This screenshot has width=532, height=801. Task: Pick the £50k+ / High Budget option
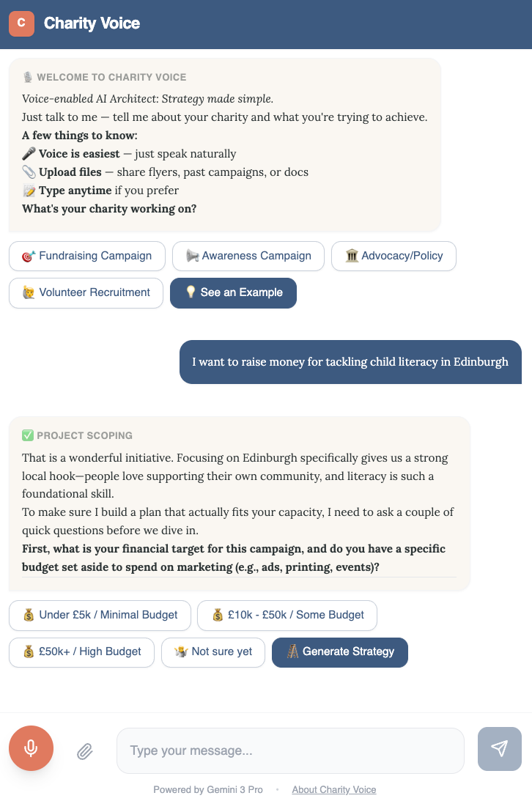tap(81, 651)
